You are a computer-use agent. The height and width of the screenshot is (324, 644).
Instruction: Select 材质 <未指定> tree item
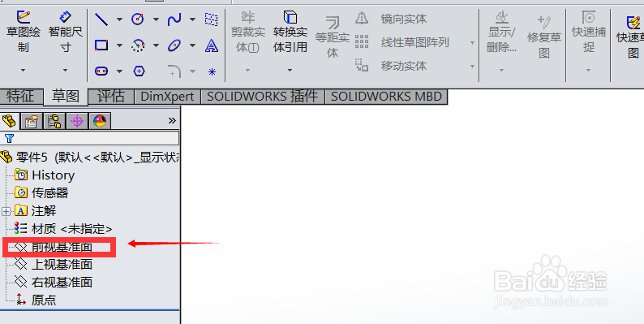click(63, 229)
